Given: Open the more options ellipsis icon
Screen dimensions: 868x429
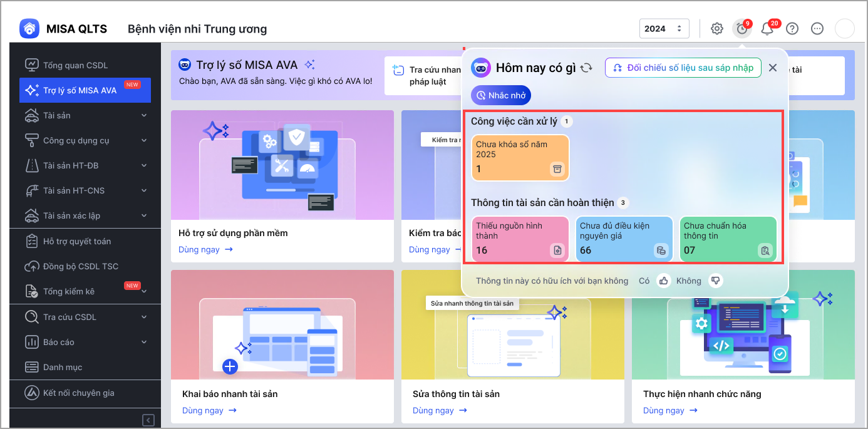Looking at the screenshot, I should coord(817,29).
